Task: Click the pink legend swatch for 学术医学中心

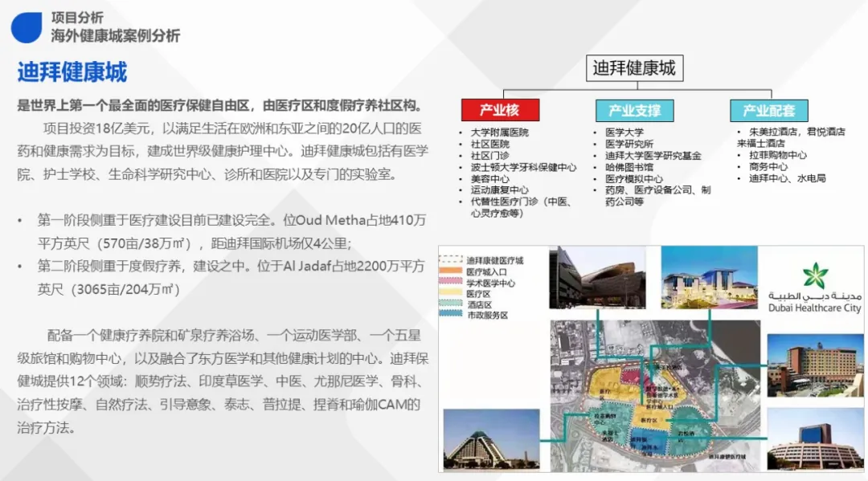Action: 450,281
